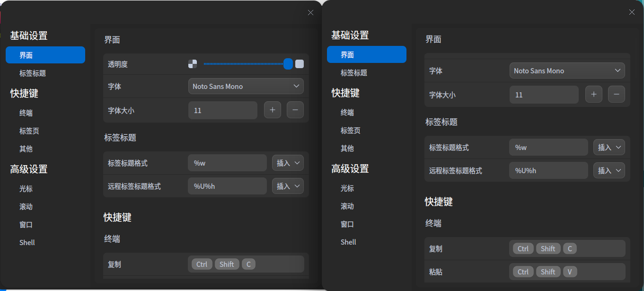Click 高级设置 heading in right window sidebar
The width and height of the screenshot is (644, 291).
[350, 169]
